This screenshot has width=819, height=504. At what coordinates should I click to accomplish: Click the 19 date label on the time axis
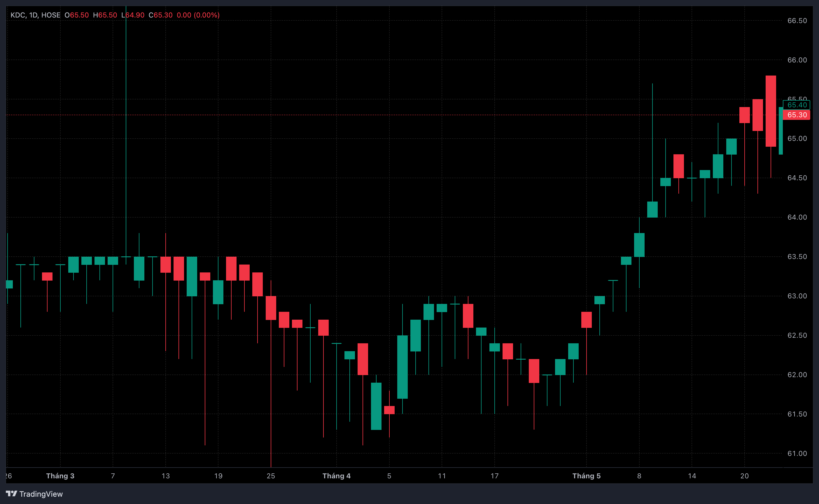pos(218,476)
